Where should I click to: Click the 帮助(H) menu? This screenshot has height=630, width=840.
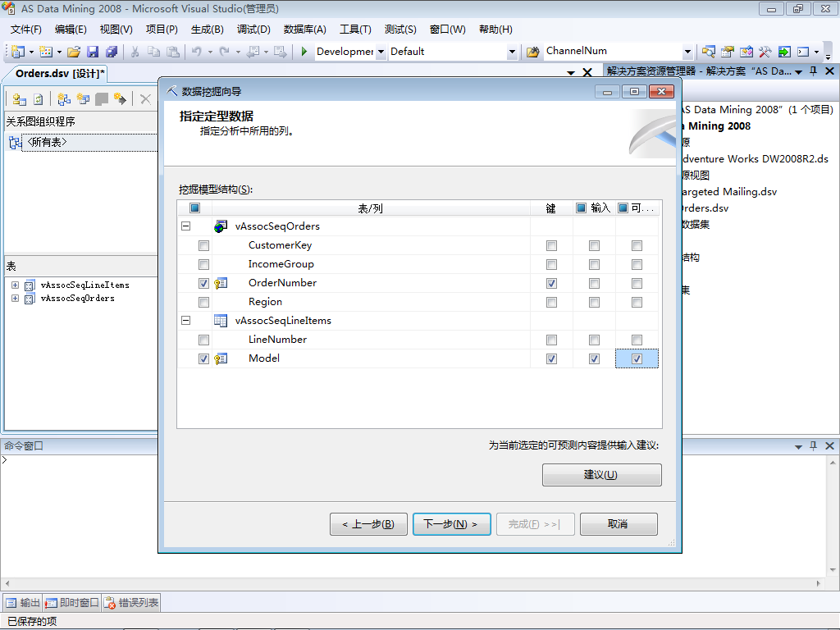495,30
